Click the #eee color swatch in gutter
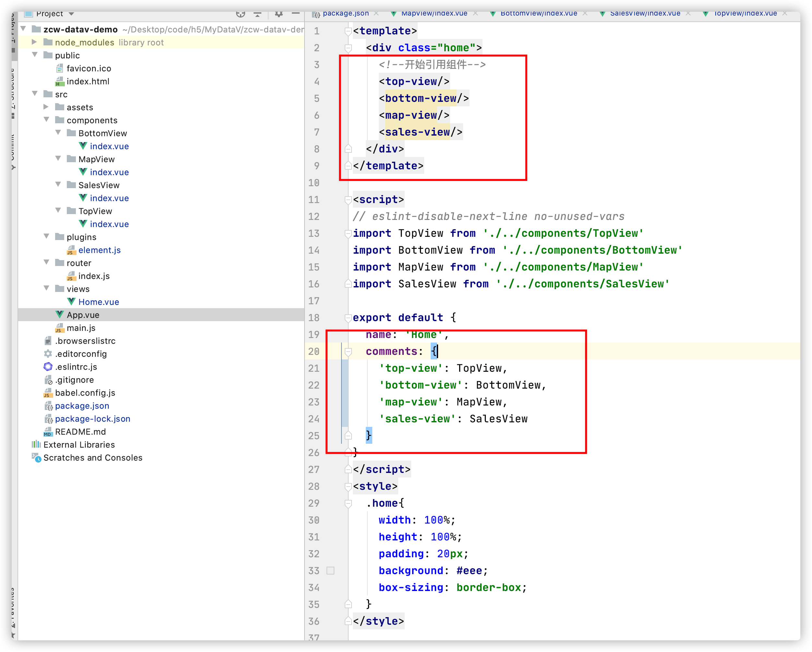 coord(330,571)
